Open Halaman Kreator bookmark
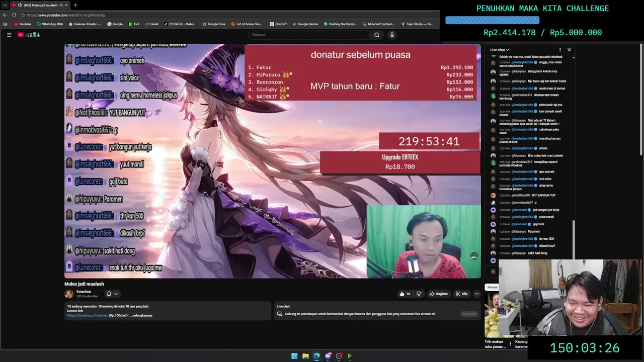This screenshot has width=644, height=362. pyautogui.click(x=85, y=24)
